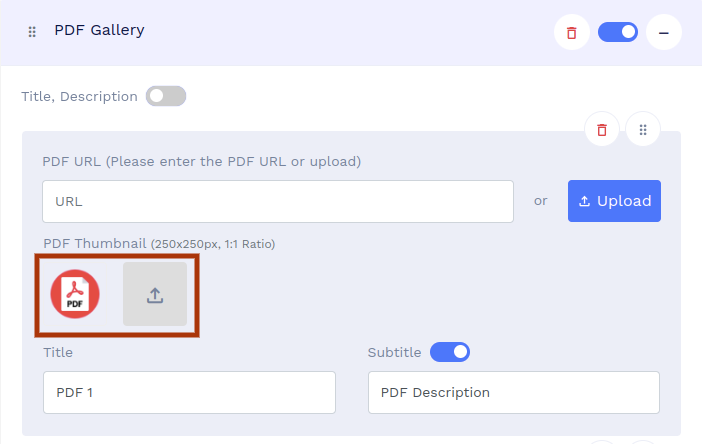Viewport: 702px width, 444px height.
Task: Select the red PDF thumbnail image
Action: (75, 294)
